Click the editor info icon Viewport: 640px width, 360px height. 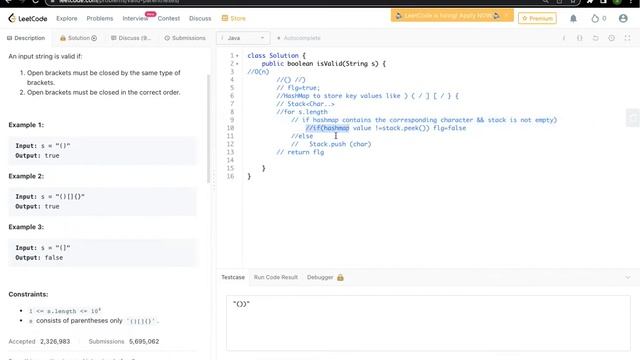click(x=564, y=38)
